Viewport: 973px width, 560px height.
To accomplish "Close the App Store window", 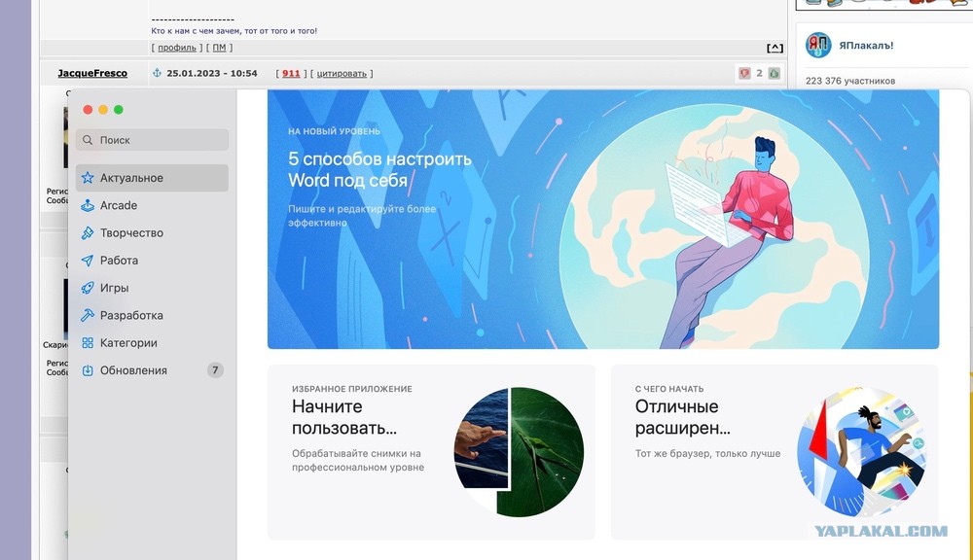I will coord(89,110).
